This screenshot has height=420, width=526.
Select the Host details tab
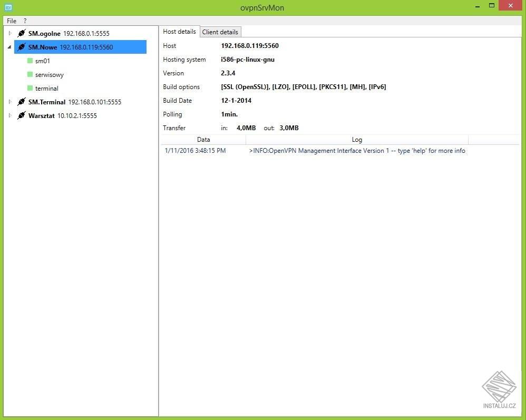180,32
